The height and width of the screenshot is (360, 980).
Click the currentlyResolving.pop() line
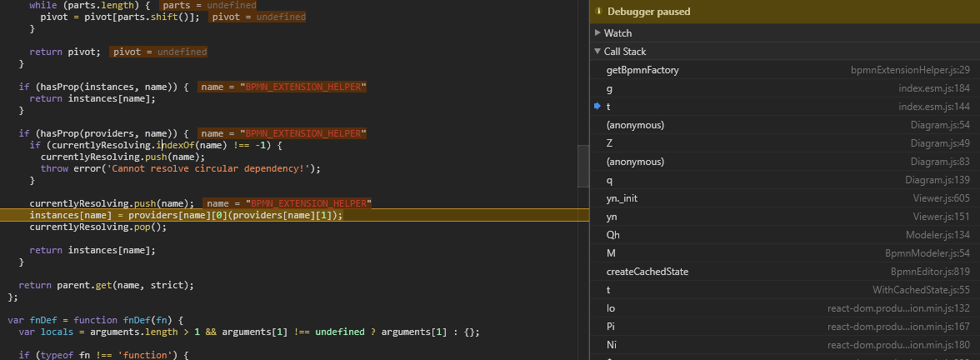98,227
